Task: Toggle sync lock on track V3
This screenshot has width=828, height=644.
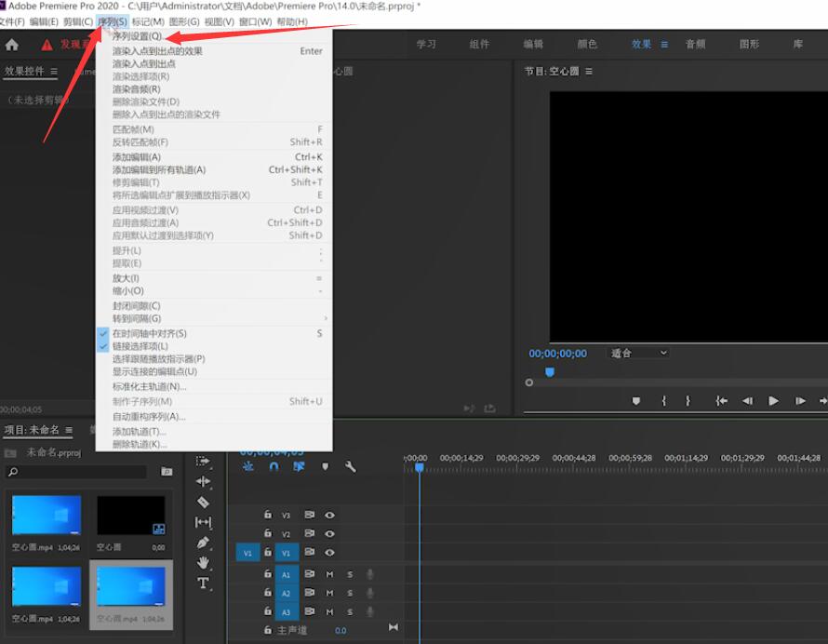Action: tap(310, 515)
